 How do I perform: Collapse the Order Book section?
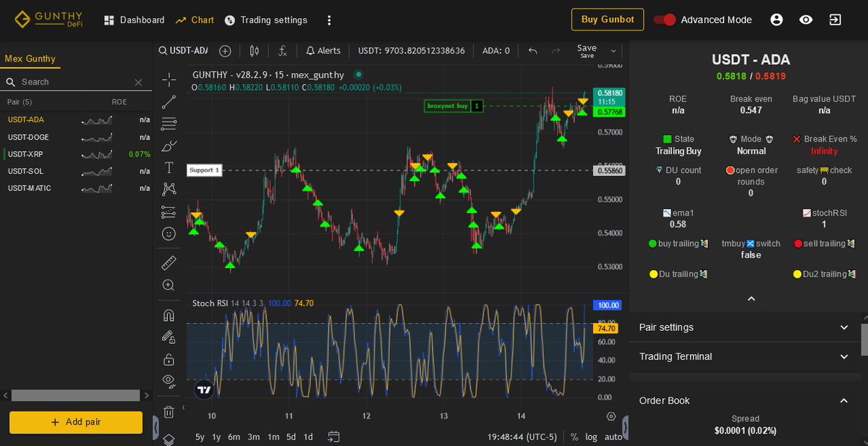click(x=745, y=400)
